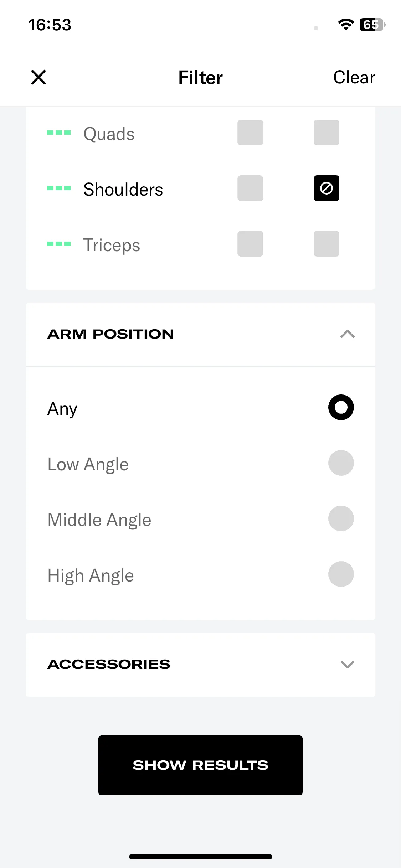Tap the battery level indicator
401x868 pixels.
(372, 25)
